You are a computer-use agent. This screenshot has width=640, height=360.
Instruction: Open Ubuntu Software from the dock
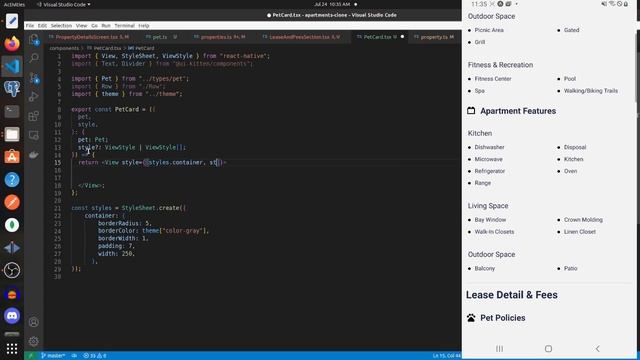(x=12, y=157)
